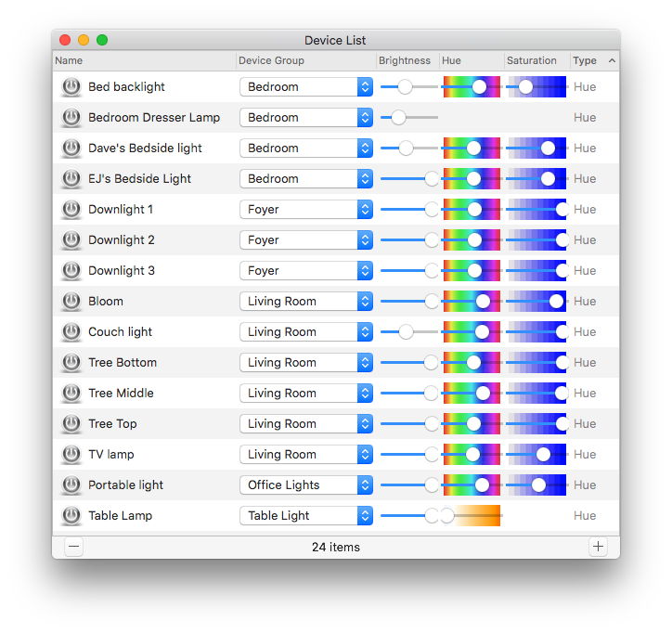Toggle power for Bed backlight
Viewport: 672px width, 633px height.
(71, 87)
